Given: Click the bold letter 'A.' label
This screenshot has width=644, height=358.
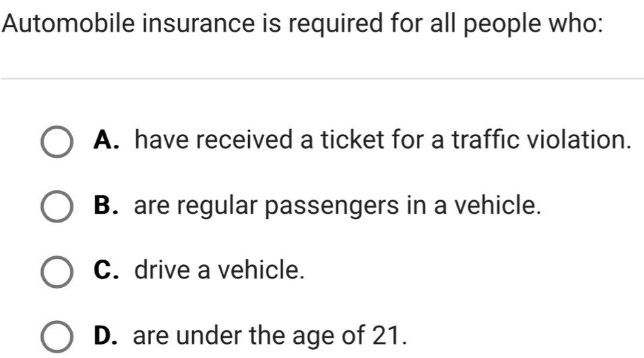Looking at the screenshot, I should click(107, 140).
